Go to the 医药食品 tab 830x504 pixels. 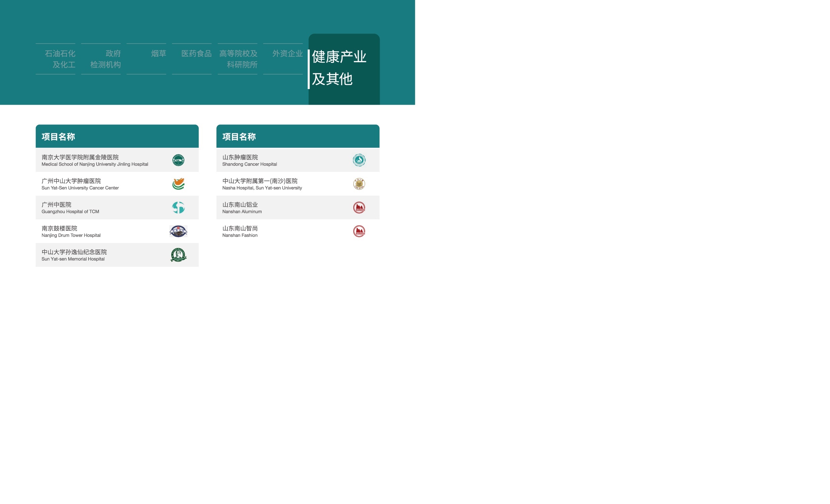pos(192,59)
